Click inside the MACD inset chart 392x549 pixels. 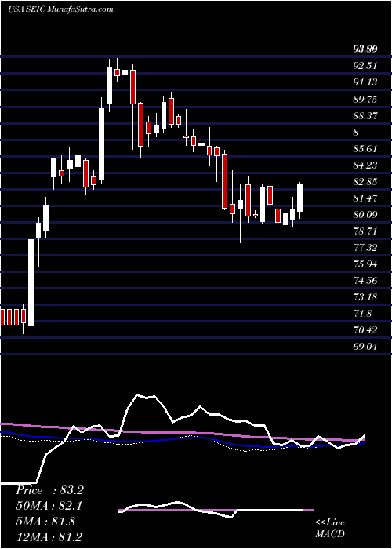coord(216,510)
